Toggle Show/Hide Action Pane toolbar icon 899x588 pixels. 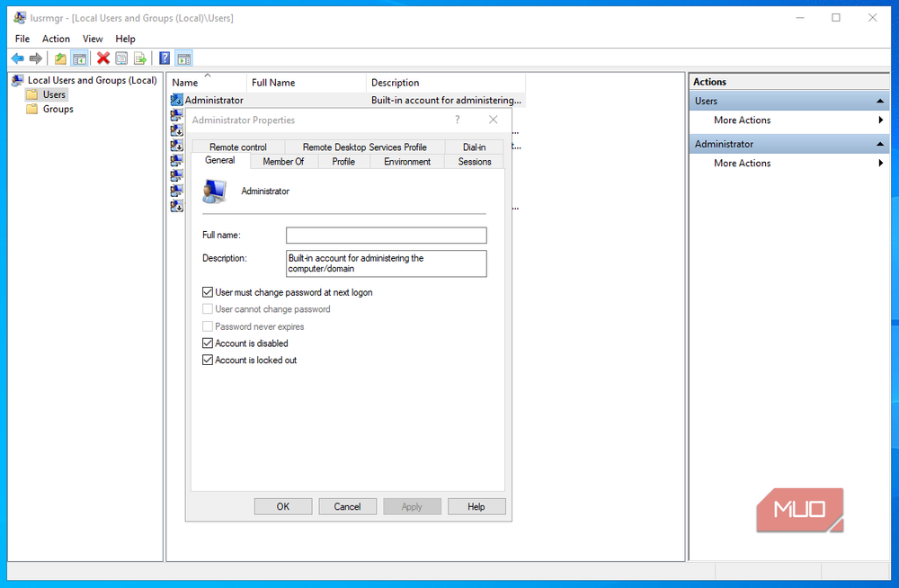coord(183,58)
